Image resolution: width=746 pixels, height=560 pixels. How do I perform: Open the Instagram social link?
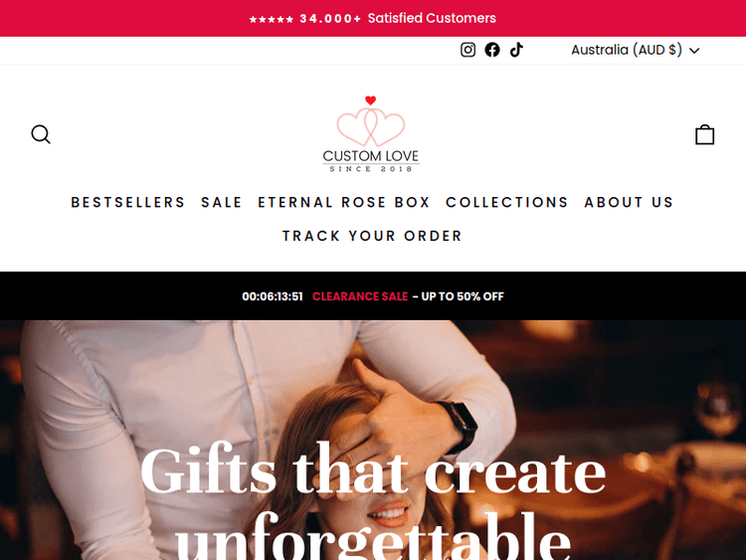tap(467, 50)
